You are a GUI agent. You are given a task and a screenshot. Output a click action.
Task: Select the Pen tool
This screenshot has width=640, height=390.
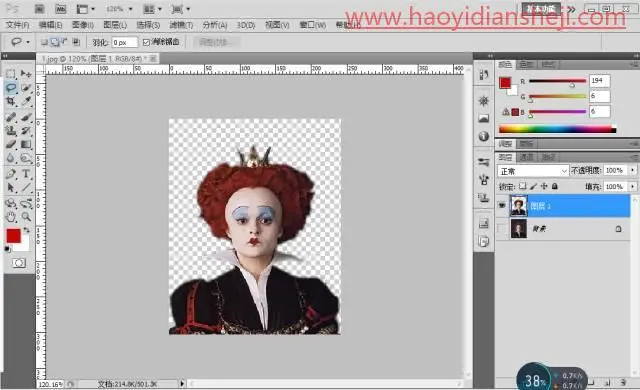coord(11,174)
